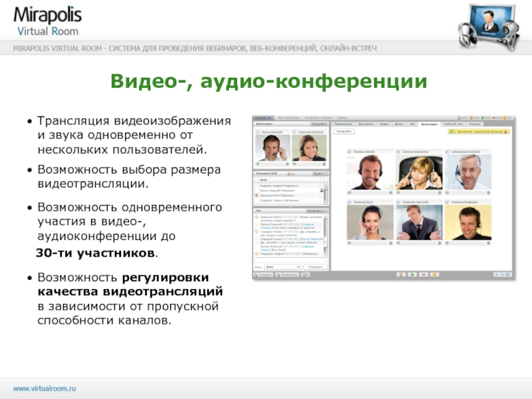Click green settings icon under Буков Алексей video

(x=287, y=164)
